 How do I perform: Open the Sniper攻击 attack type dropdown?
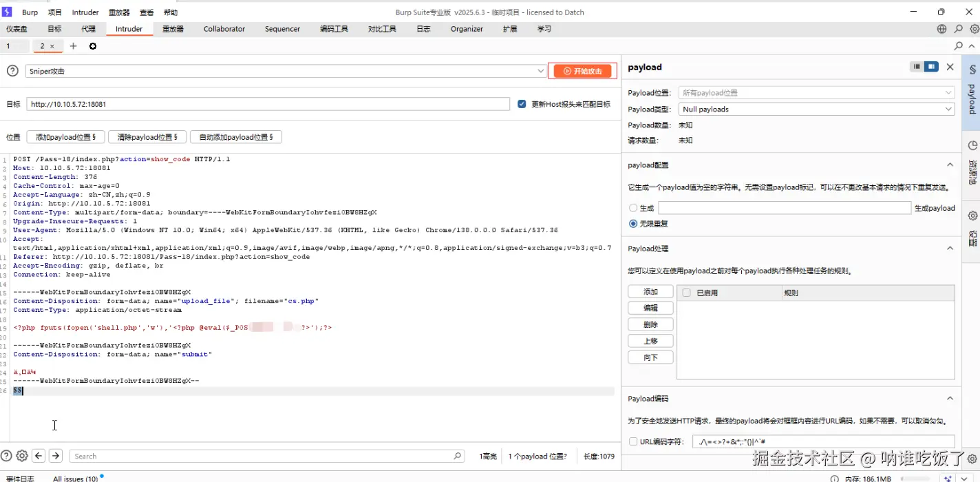coord(286,71)
